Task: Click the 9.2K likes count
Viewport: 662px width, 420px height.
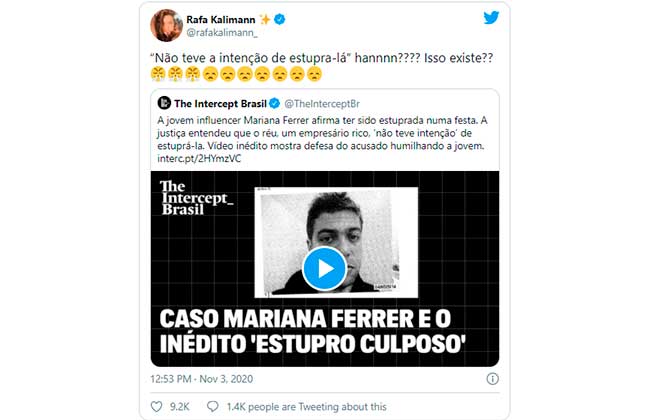Action: [x=179, y=407]
